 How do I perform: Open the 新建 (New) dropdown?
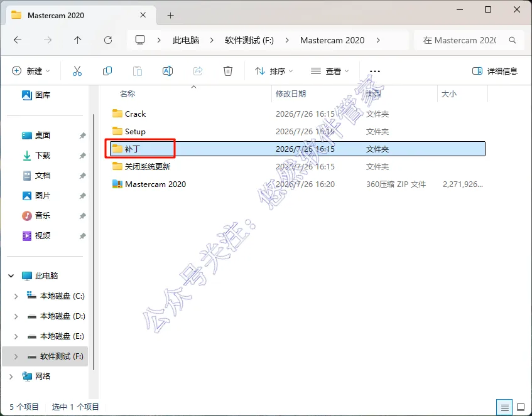point(31,71)
